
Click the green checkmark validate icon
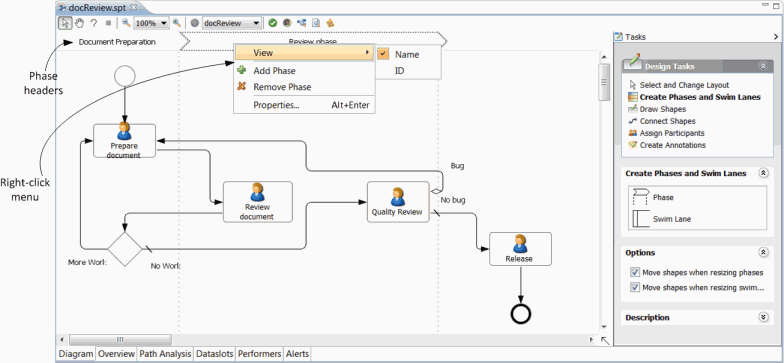coord(272,23)
